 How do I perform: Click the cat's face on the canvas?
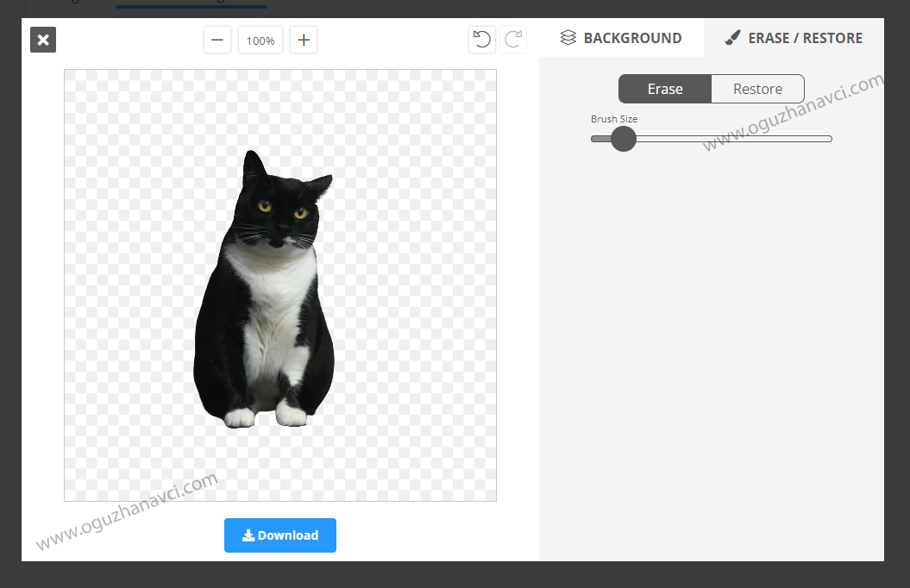(x=280, y=214)
